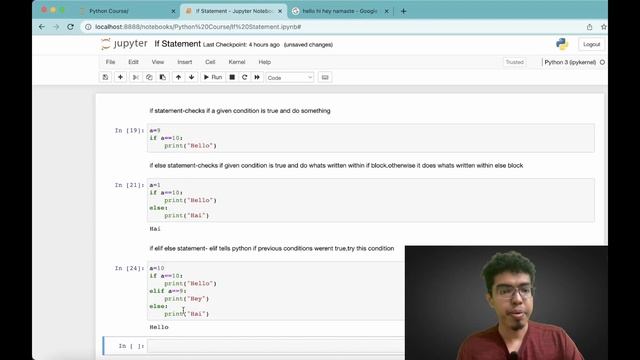Image resolution: width=640 pixels, height=360 pixels.
Task: Move selected cell down with the arrow
Action: [191, 77]
